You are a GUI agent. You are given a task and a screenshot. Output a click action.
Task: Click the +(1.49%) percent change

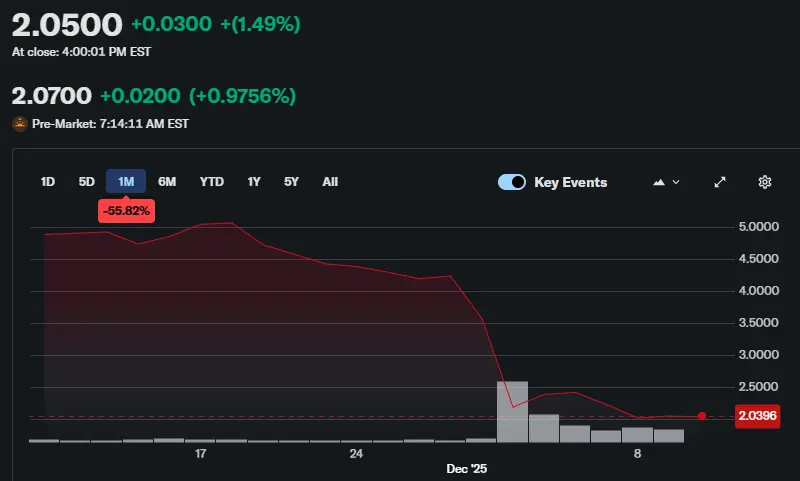point(260,24)
